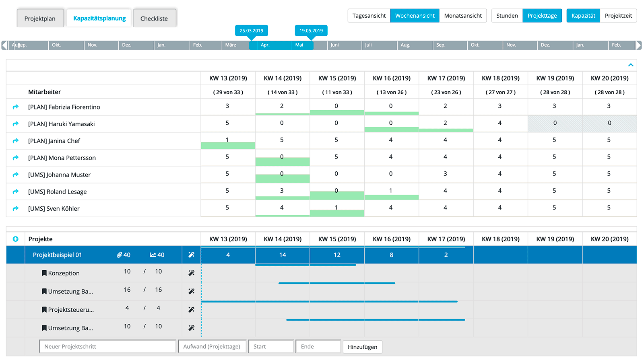Viewport: 644px width, 362px height.
Task: Collapse the Mitarbeiter panel with the chevron
Action: [x=631, y=65]
